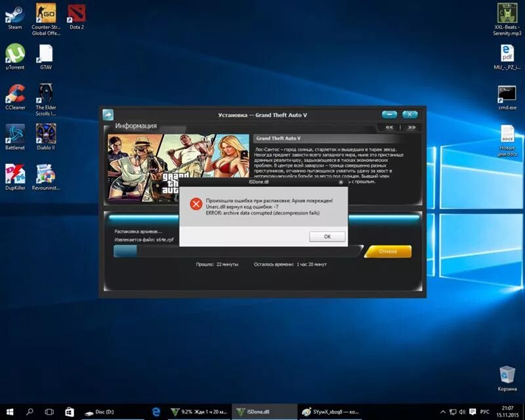Click the Информация section label
This screenshot has width=525, height=420.
coord(136,126)
